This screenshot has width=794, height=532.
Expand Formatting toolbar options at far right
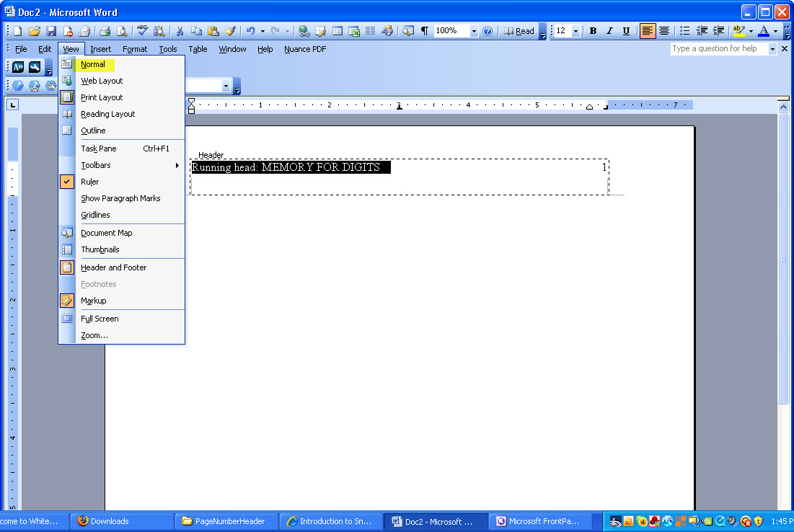point(786,32)
